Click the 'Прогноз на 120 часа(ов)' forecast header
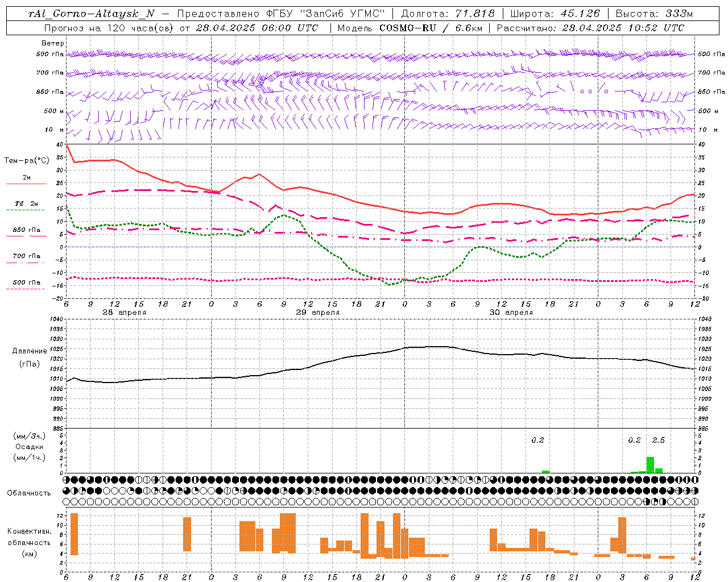 [110, 28]
